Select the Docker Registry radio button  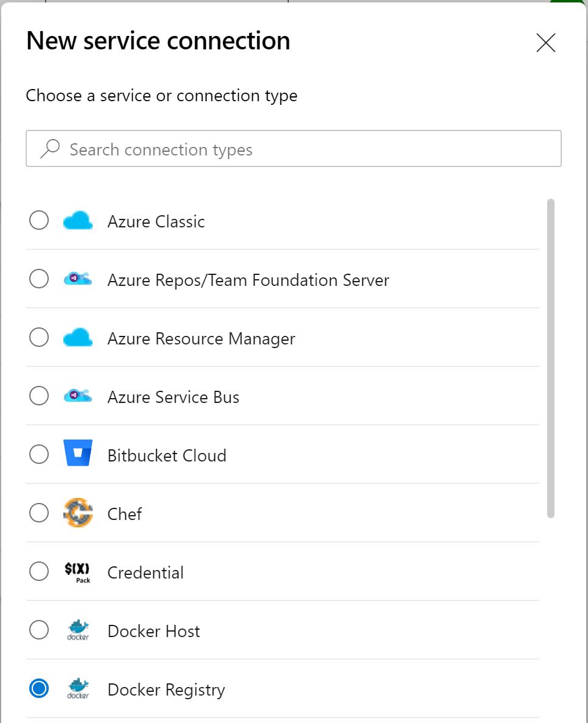(39, 689)
